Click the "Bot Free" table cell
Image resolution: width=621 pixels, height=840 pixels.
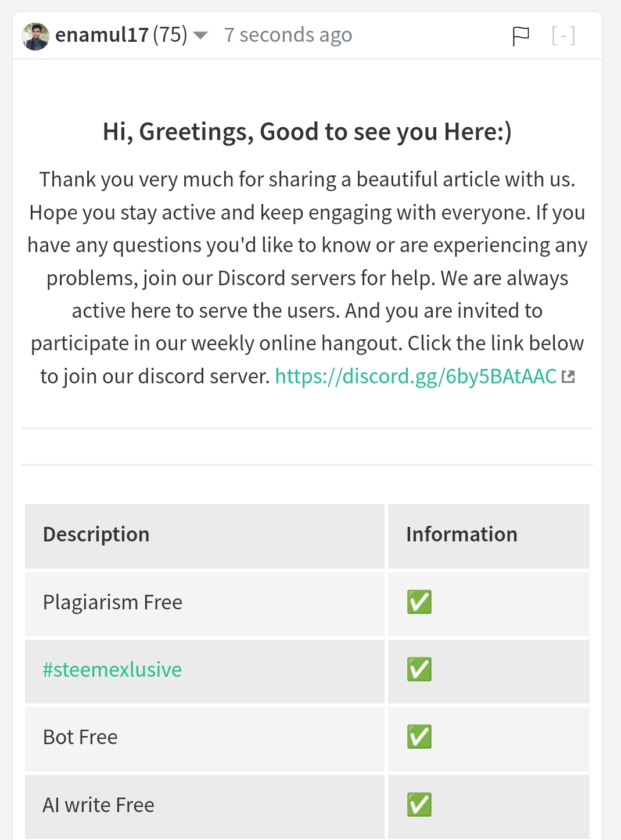pos(80,737)
